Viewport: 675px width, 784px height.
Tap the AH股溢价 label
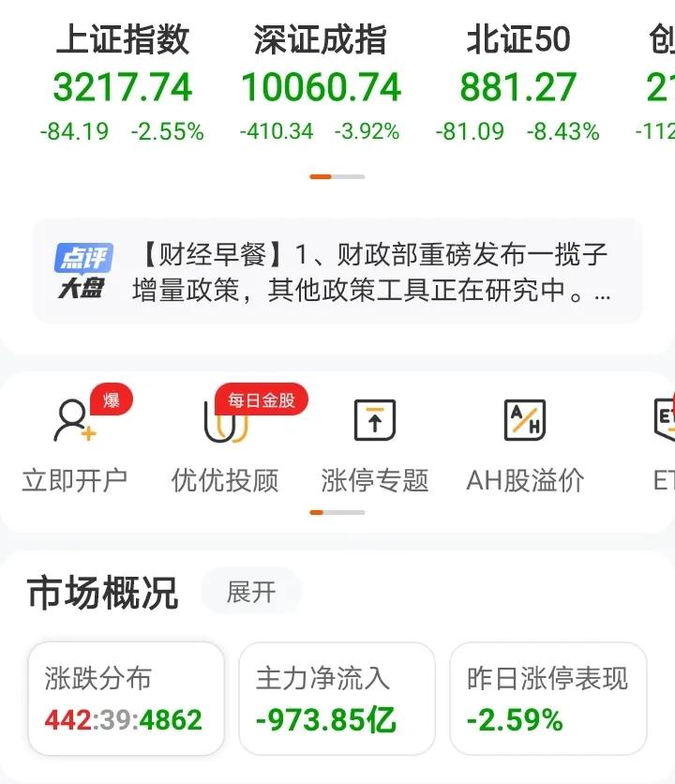(x=525, y=480)
